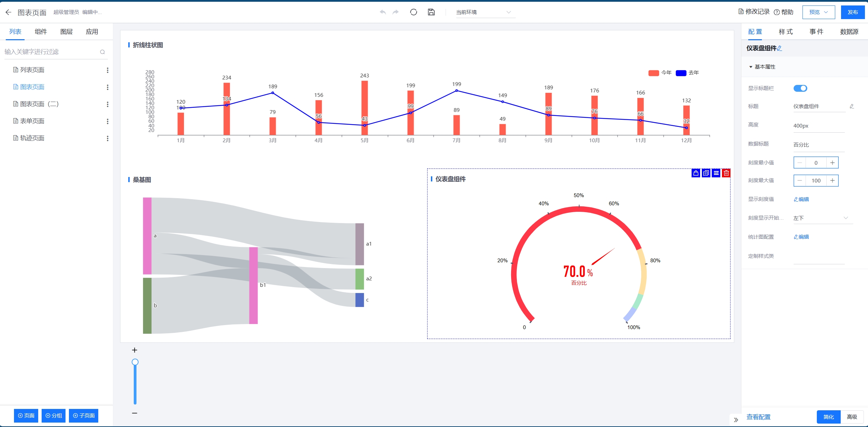Viewport: 868px width, 427px height.
Task: Switch to 事件 tab
Action: coord(816,32)
